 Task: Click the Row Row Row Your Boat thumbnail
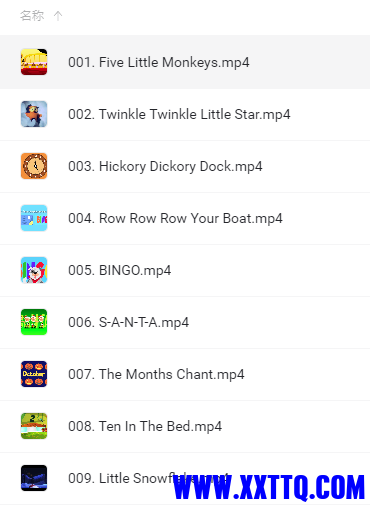pos(34,218)
